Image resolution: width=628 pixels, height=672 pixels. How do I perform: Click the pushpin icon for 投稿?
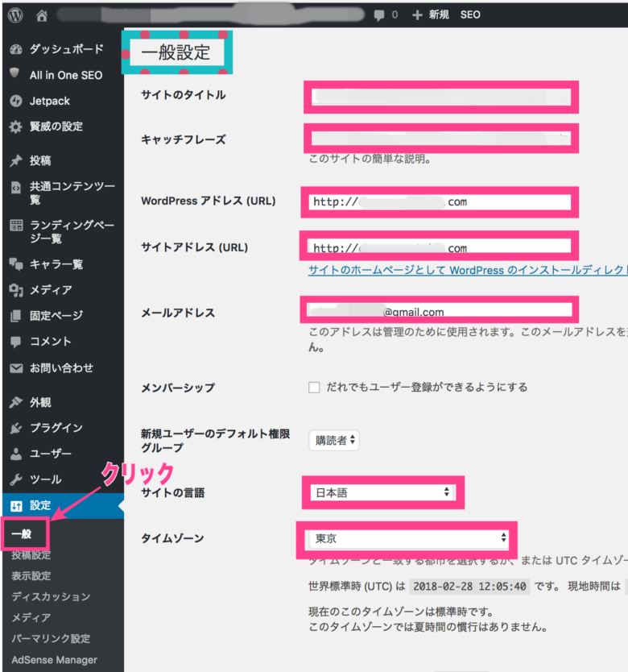coord(16,160)
